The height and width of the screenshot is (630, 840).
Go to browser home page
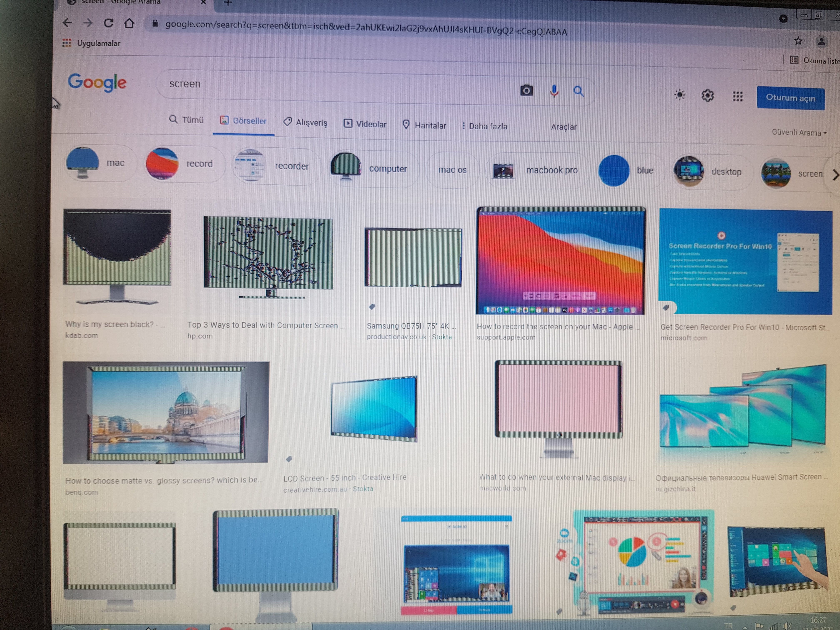click(x=129, y=24)
